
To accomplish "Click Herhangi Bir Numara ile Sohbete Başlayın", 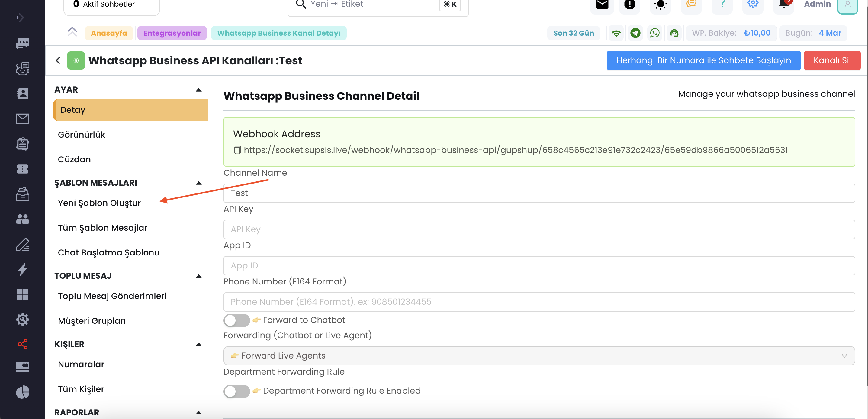I will 703,60.
